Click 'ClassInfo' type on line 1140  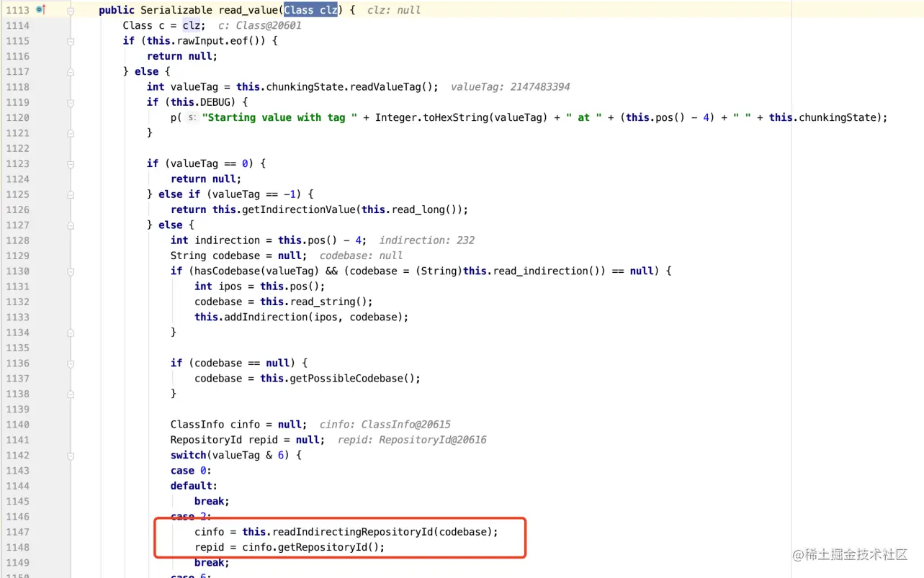(x=197, y=425)
